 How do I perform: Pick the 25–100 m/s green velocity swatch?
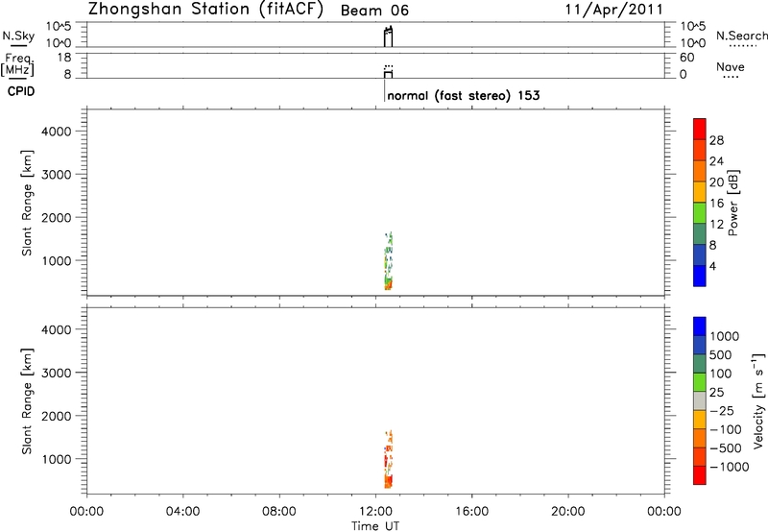[700, 382]
